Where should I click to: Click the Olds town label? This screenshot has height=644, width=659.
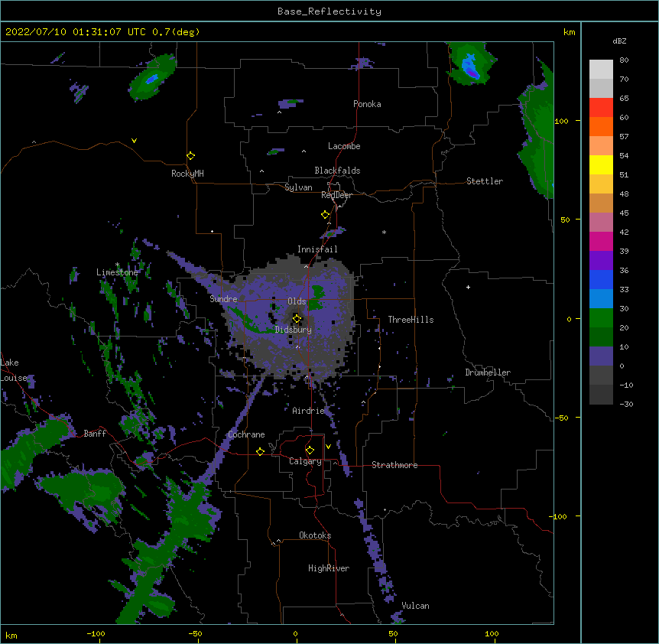click(297, 301)
